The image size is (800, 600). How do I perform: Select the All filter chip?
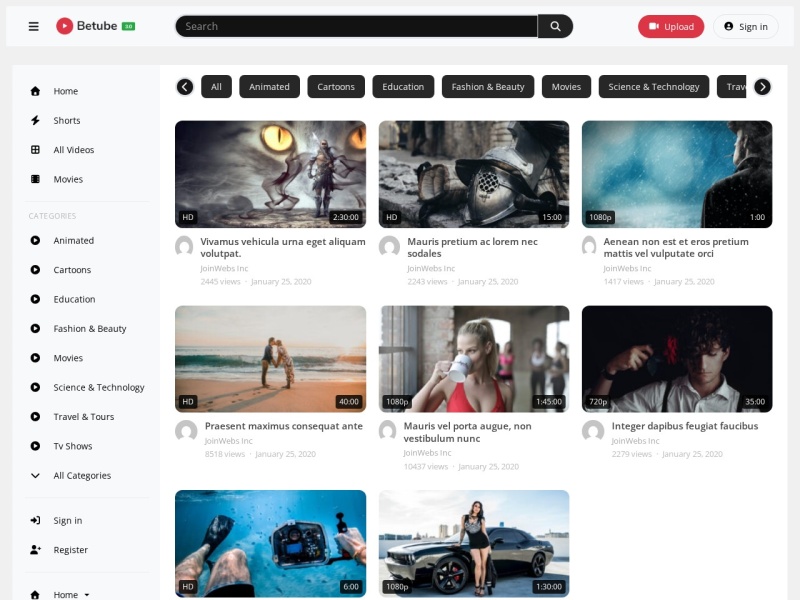click(x=216, y=87)
